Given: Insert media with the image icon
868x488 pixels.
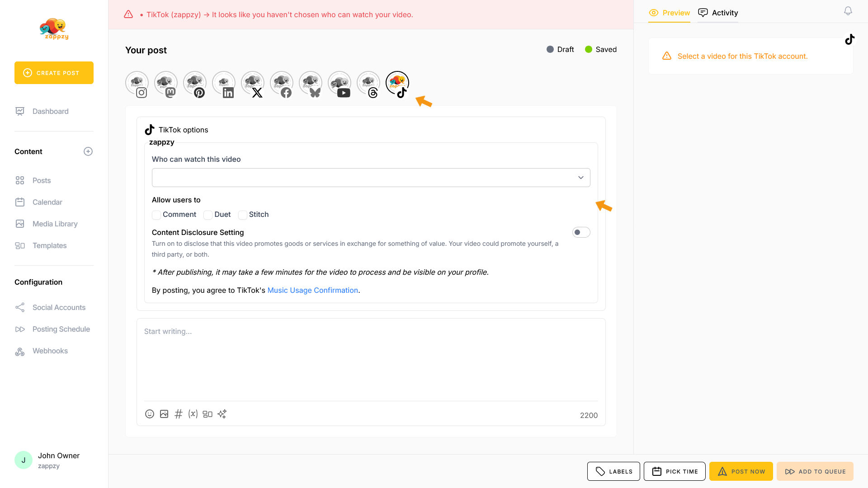Looking at the screenshot, I should (164, 414).
